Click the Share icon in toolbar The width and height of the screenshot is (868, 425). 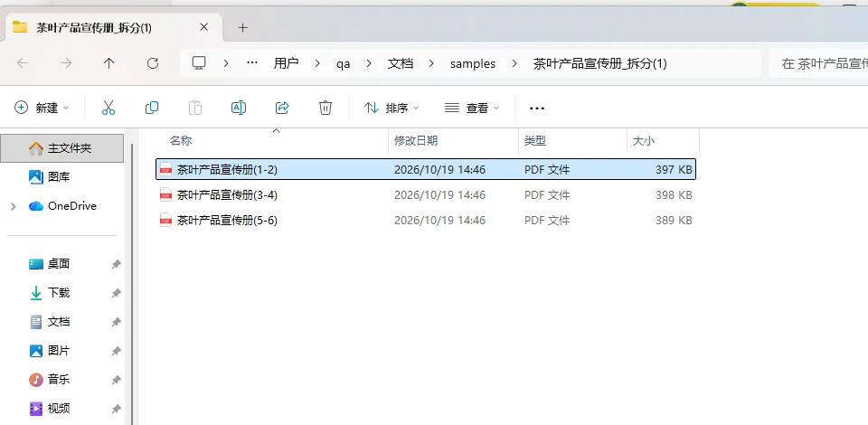pos(282,108)
